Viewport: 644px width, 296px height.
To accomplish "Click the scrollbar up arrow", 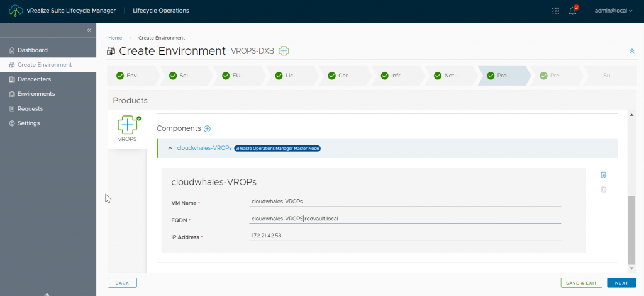I will [x=631, y=115].
